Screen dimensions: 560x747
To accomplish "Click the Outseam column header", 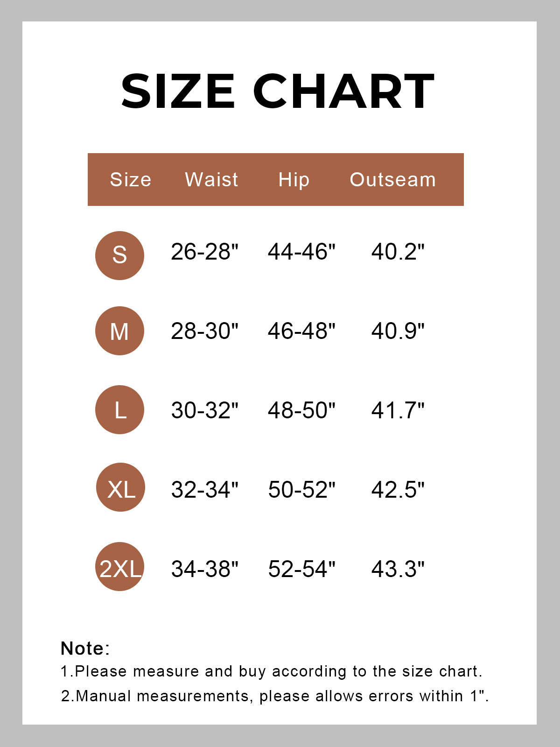I will point(393,179).
